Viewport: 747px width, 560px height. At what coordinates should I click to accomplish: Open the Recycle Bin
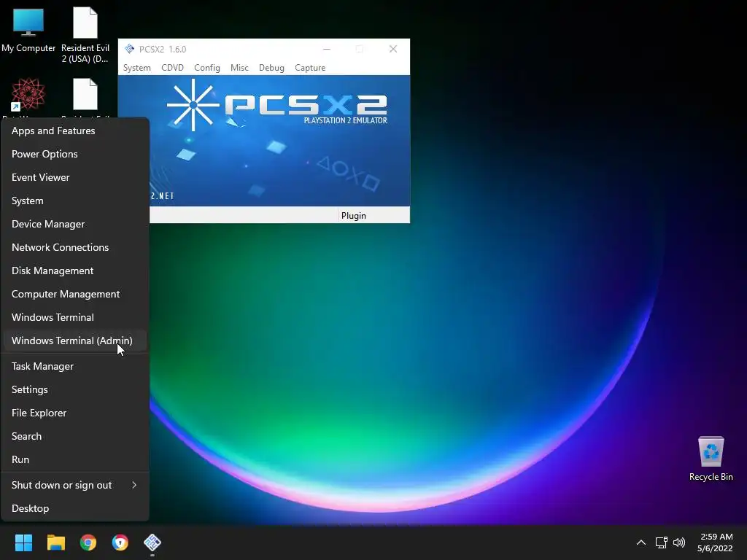711,459
